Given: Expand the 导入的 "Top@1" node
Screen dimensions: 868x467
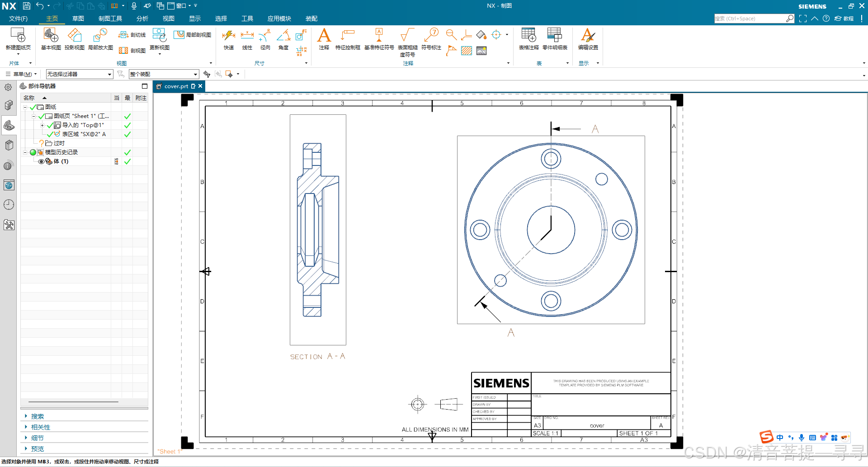Looking at the screenshot, I should 42,125.
